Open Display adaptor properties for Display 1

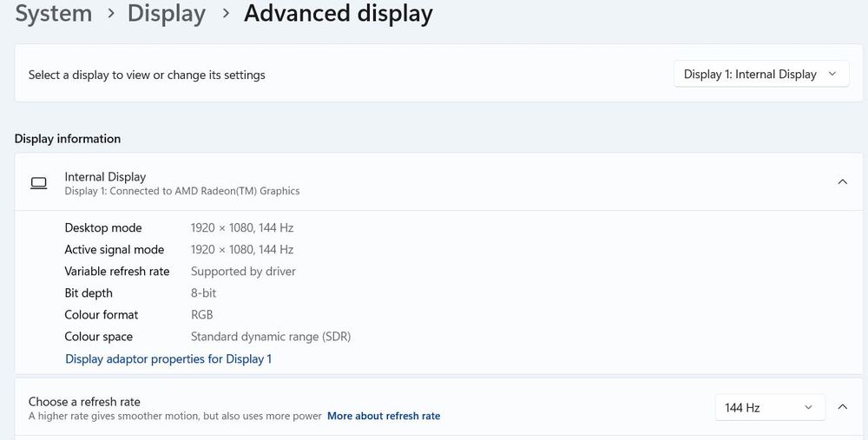click(x=168, y=358)
